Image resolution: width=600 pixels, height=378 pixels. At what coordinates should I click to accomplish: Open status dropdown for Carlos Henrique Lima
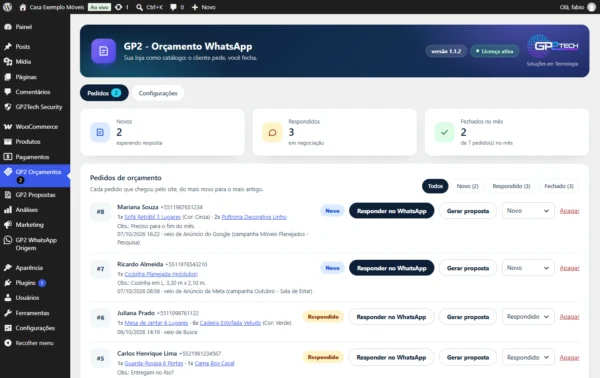point(528,357)
